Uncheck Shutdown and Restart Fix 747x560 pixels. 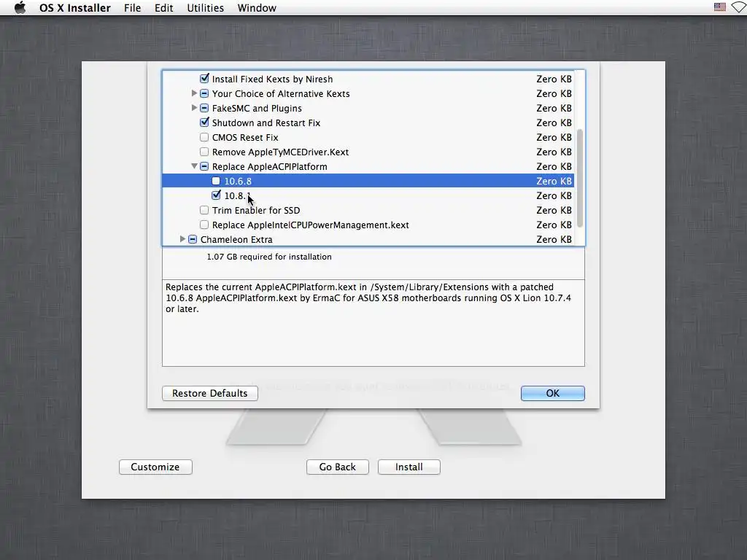pyautogui.click(x=204, y=122)
